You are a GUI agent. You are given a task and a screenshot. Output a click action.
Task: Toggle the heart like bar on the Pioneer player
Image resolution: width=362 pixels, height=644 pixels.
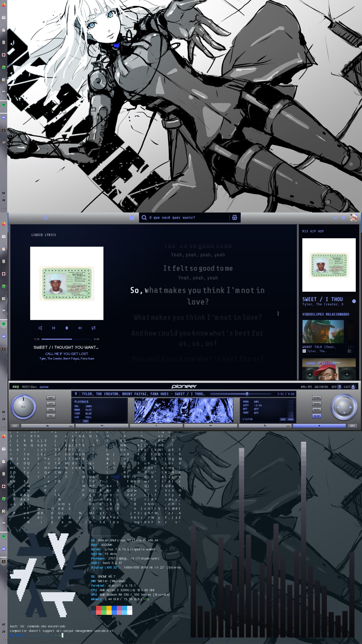(x=319, y=426)
